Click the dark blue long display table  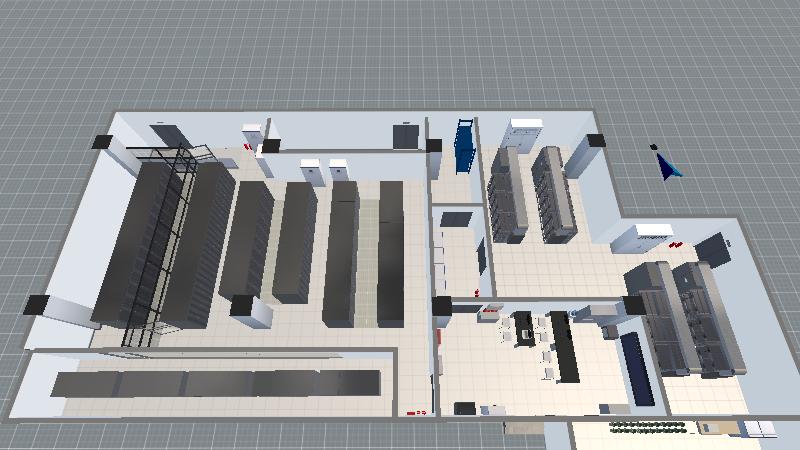point(638,368)
